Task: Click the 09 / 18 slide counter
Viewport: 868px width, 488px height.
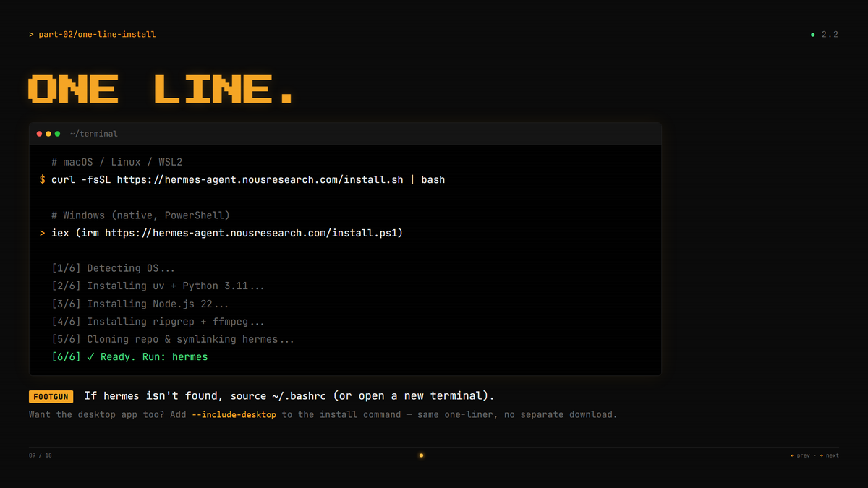Action: click(41, 455)
